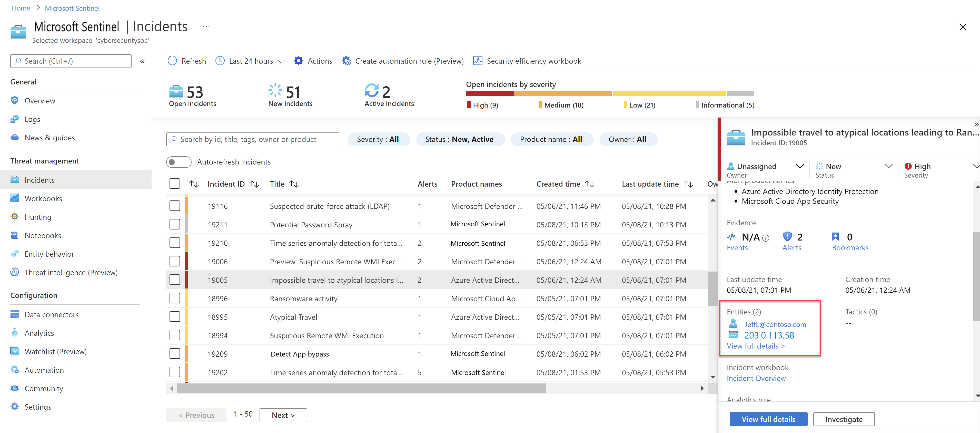Open the Actions gear icon

[x=299, y=61]
